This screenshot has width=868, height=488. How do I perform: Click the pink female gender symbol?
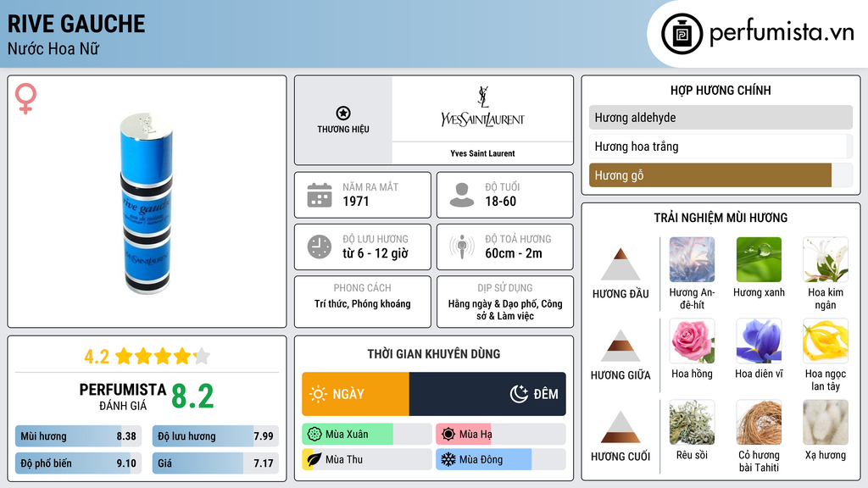click(26, 98)
